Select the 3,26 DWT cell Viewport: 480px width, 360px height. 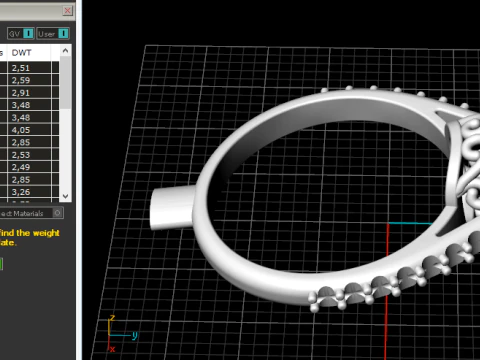(29, 192)
